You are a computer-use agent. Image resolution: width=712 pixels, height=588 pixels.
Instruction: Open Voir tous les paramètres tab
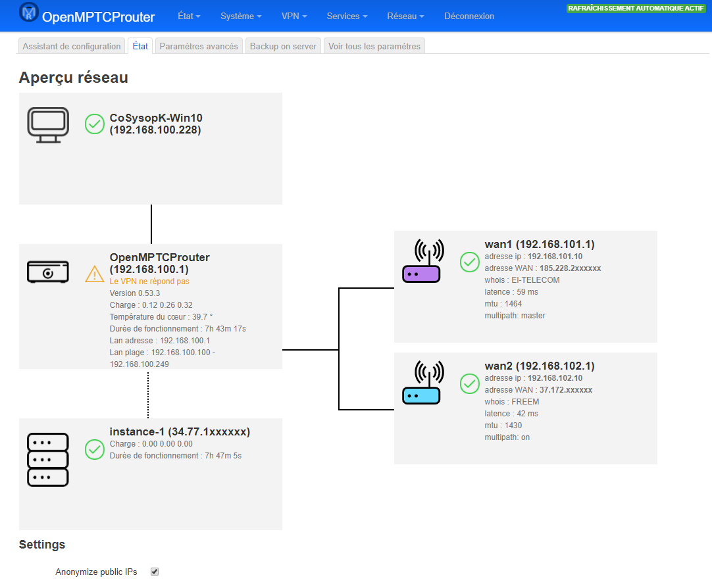pos(374,46)
